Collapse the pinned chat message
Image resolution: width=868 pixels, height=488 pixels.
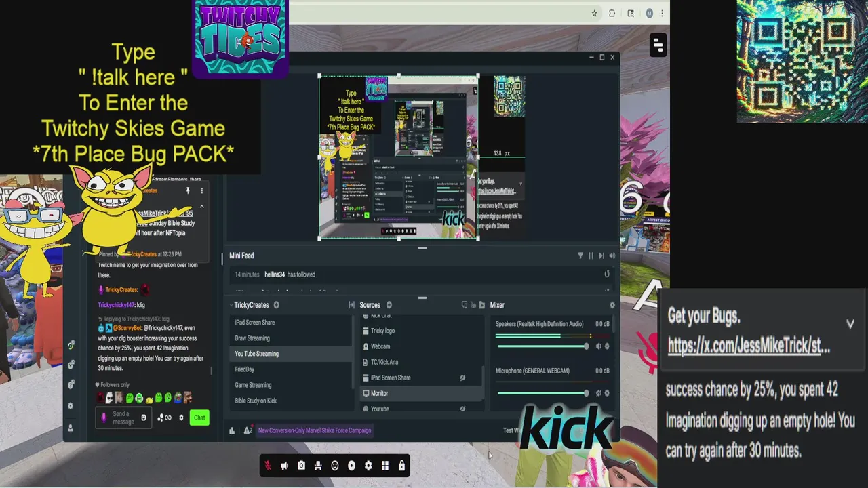click(201, 207)
